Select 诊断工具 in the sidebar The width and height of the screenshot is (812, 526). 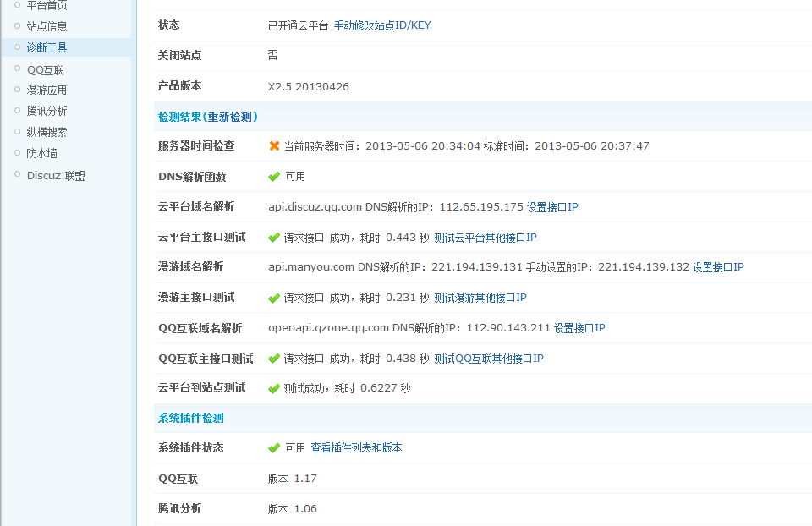click(x=47, y=47)
